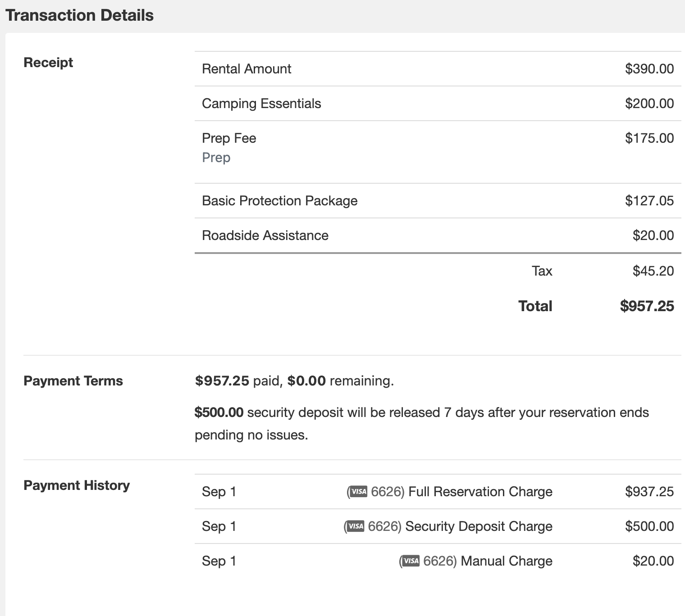Click Visa icon on Manual Charge row
685x616 pixels.
411,561
